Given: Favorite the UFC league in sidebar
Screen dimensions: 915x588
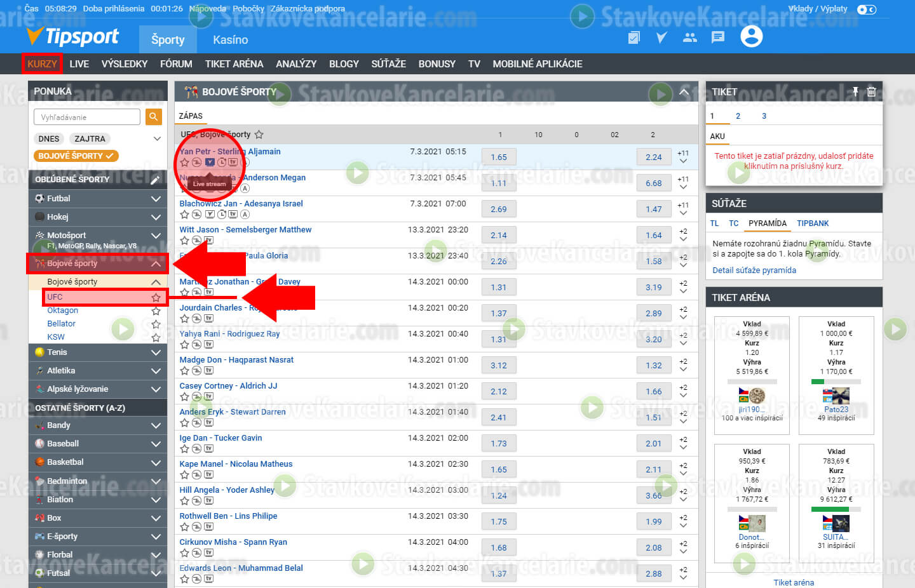Looking at the screenshot, I should tap(156, 297).
